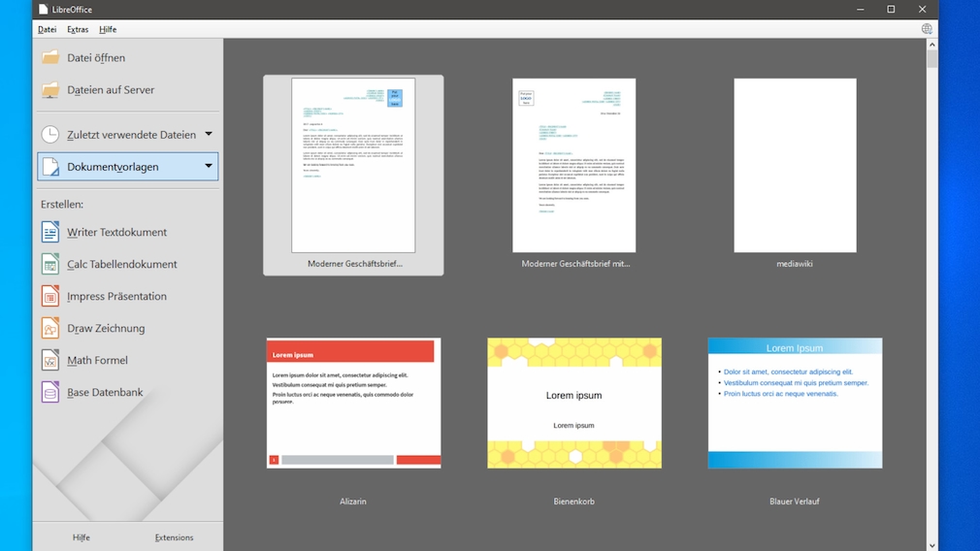
Task: Expand the Zuletzt verwendete Dateien dropdown arrow
Action: tap(209, 134)
